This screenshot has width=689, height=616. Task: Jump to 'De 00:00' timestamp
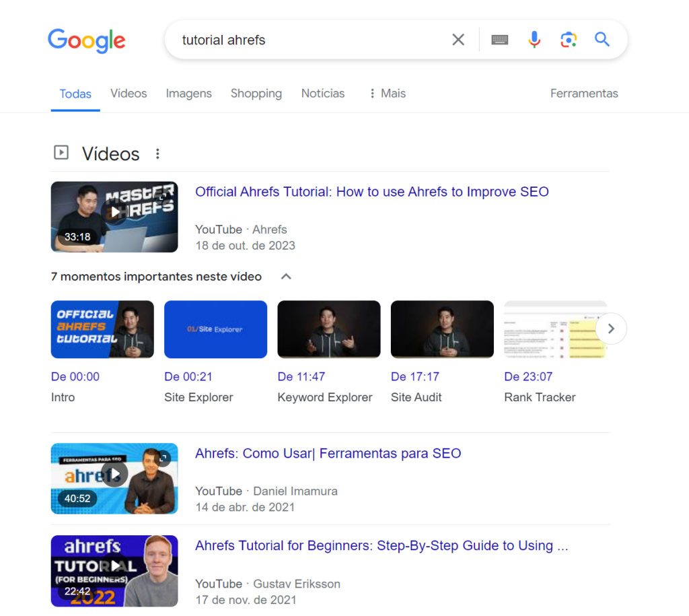click(75, 377)
